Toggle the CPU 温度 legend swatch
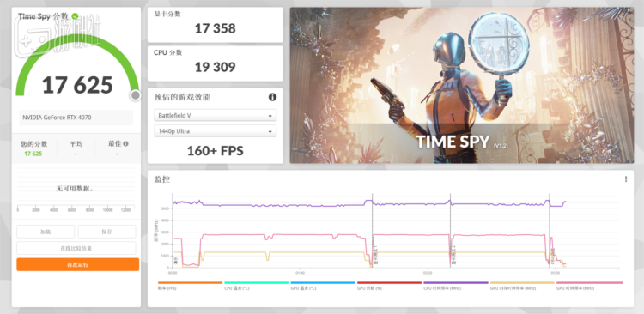Screen dimensions: 644x314 pos(257,283)
